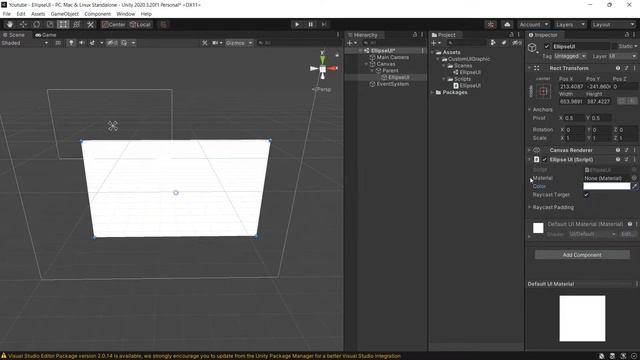Toggle Ellipse UI script enabled checkbox
The image size is (640, 360).
[x=544, y=160]
